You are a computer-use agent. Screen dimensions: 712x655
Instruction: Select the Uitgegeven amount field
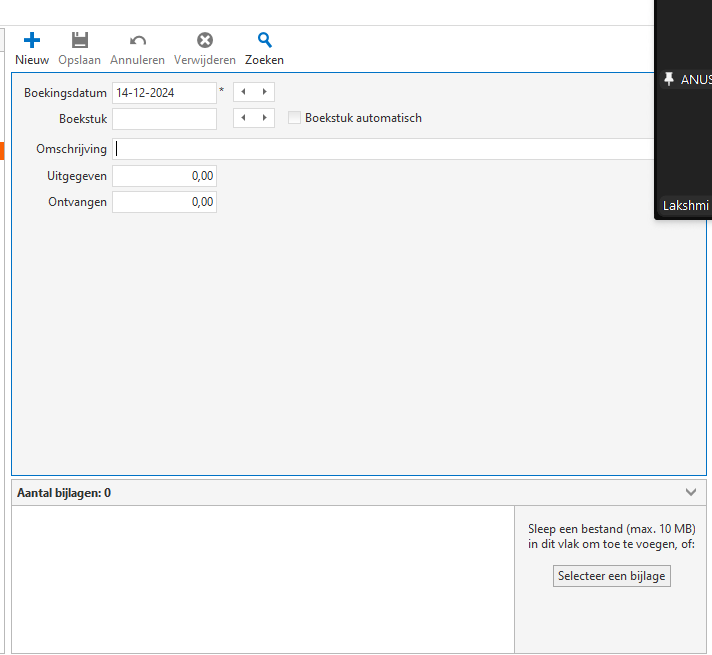click(x=164, y=176)
